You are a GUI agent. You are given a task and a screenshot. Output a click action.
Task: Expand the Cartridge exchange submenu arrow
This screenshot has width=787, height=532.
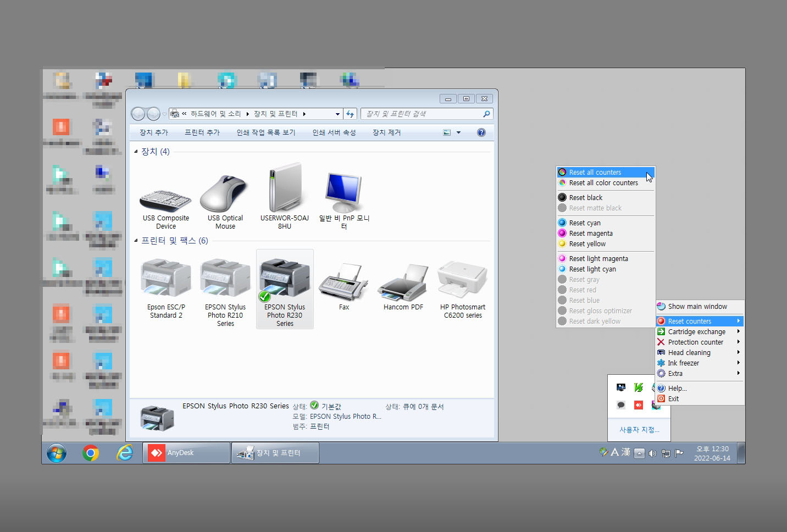[739, 331]
